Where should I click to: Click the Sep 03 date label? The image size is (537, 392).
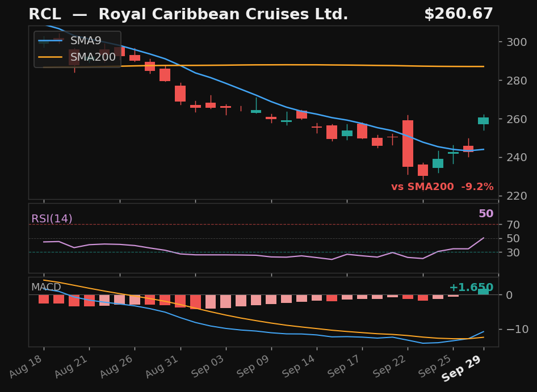[x=208, y=366]
